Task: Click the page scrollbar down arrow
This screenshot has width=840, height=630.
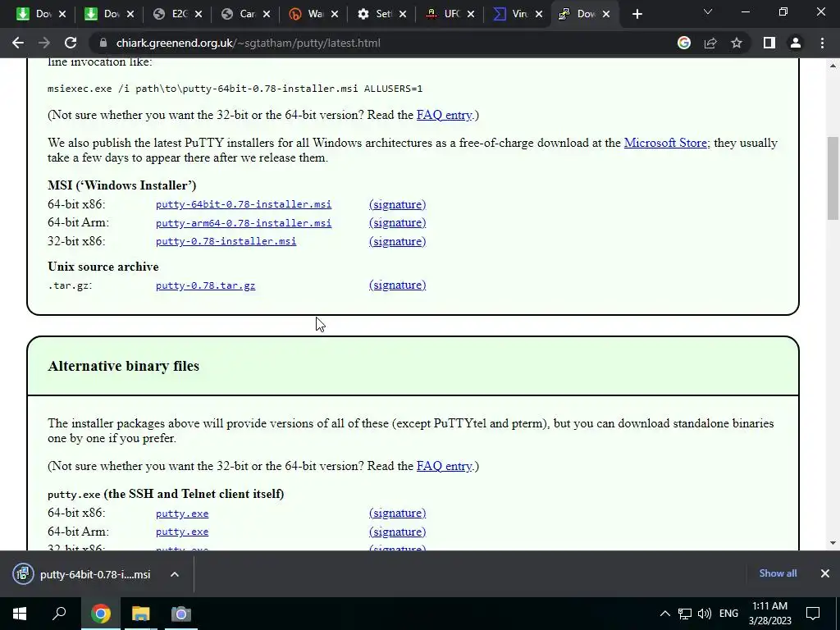Action: [833, 543]
